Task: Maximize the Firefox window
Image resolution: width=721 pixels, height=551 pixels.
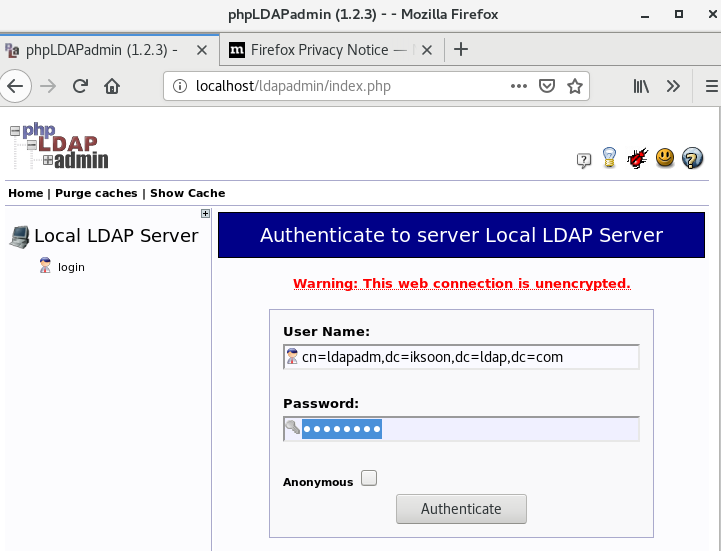Action: 679,14
